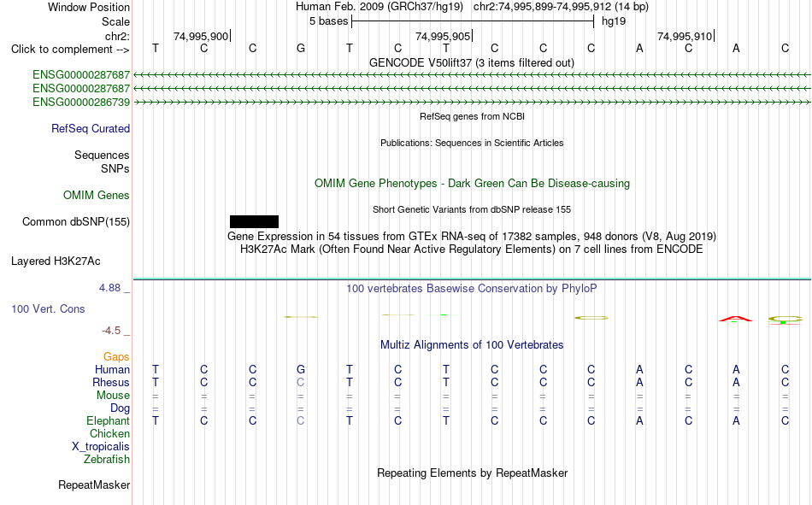Click the Layered H3K27Ac track label
Image resolution: width=812 pixels, height=505 pixels.
tap(56, 261)
